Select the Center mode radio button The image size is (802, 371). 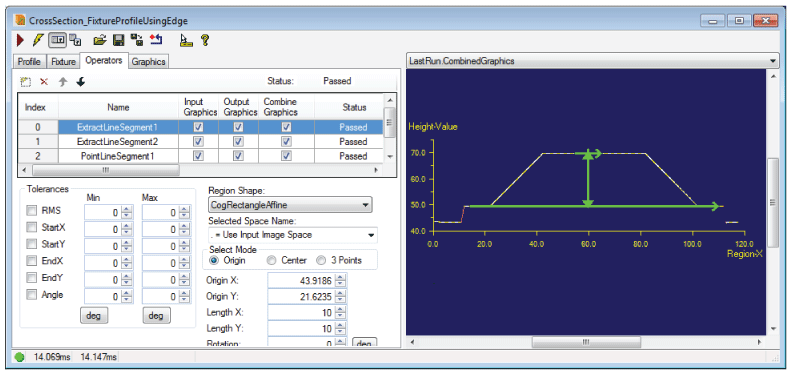[272, 260]
